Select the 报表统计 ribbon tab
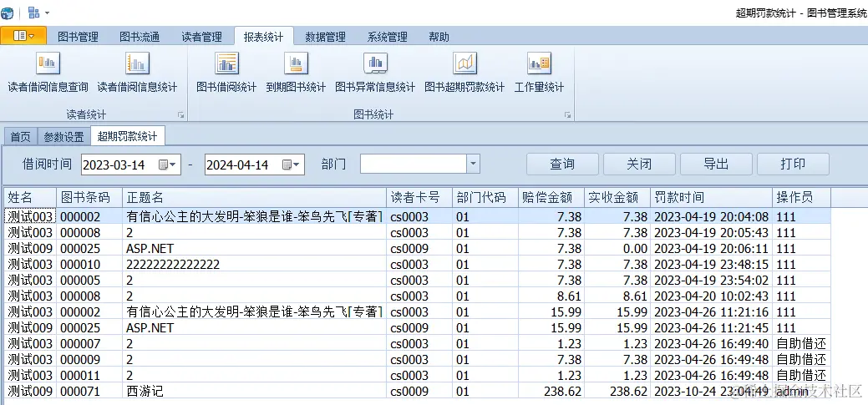Image resolution: width=868 pixels, height=405 pixels. click(263, 37)
